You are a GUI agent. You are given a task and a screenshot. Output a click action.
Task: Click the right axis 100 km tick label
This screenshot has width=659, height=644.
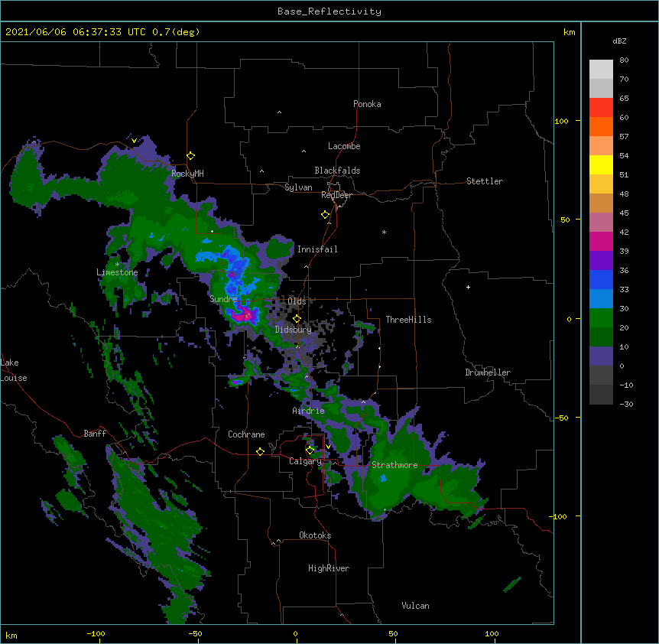click(x=561, y=121)
